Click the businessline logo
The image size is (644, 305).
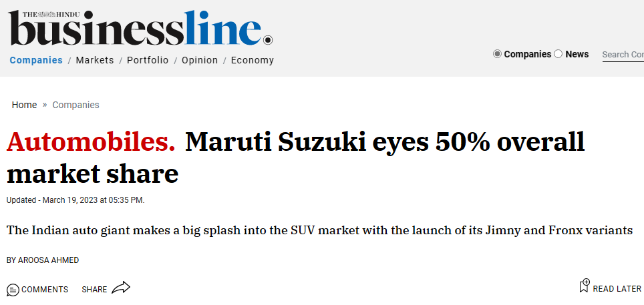[140, 29]
